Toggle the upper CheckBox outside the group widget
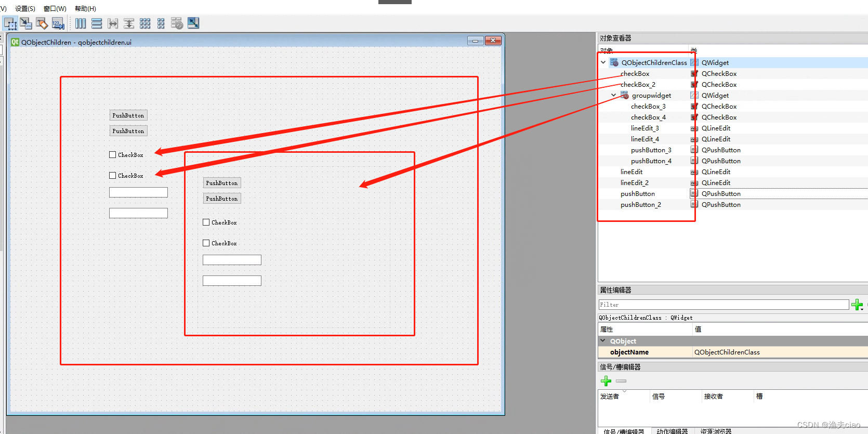 coord(112,154)
